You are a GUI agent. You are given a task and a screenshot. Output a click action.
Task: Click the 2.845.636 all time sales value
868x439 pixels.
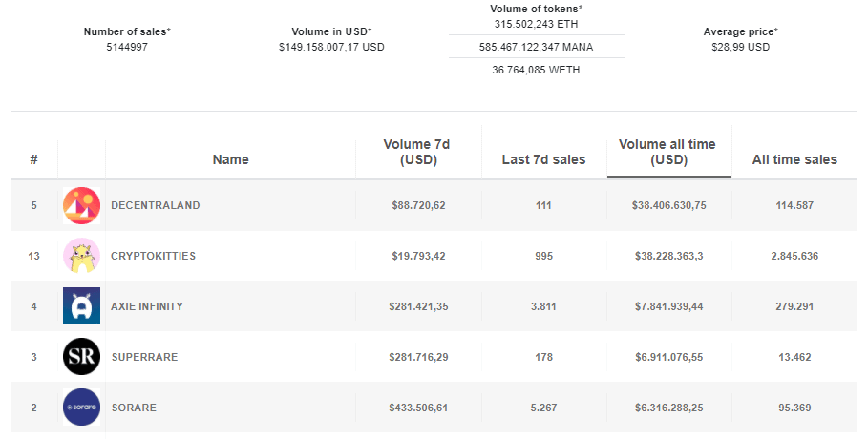(x=794, y=256)
